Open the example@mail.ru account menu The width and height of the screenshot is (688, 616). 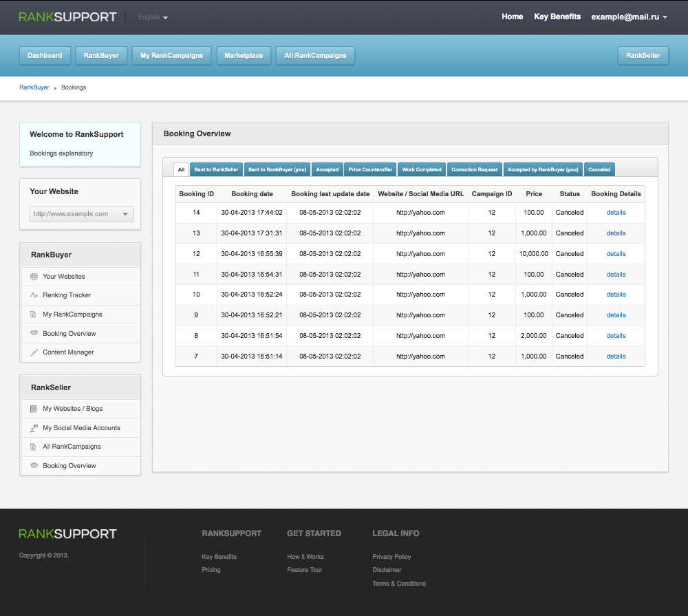pos(630,17)
